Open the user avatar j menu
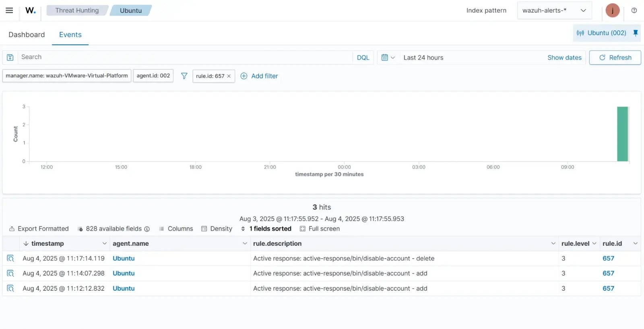 coord(612,10)
